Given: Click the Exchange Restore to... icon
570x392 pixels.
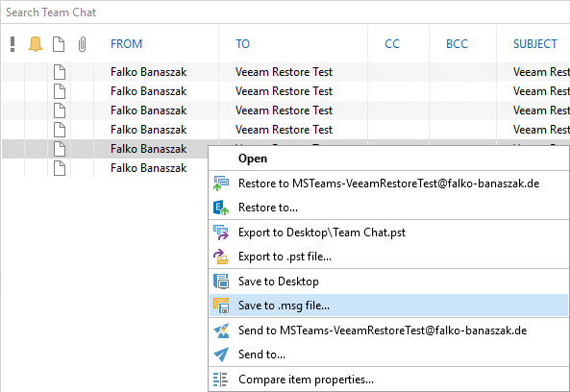Looking at the screenshot, I should tap(221, 208).
